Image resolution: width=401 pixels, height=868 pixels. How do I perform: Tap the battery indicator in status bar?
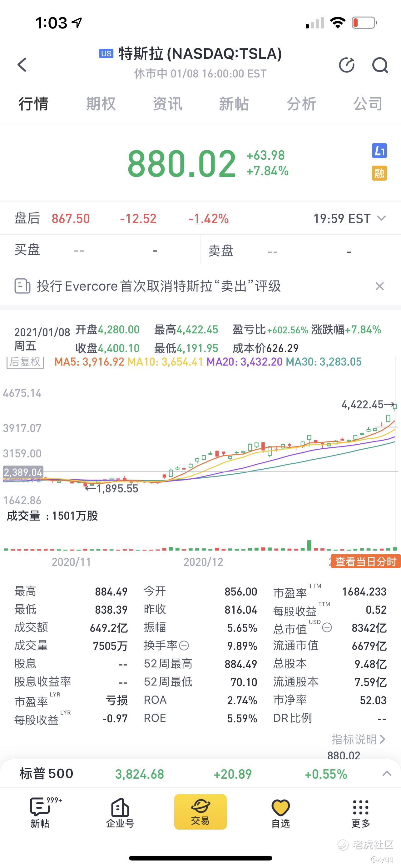point(365,22)
